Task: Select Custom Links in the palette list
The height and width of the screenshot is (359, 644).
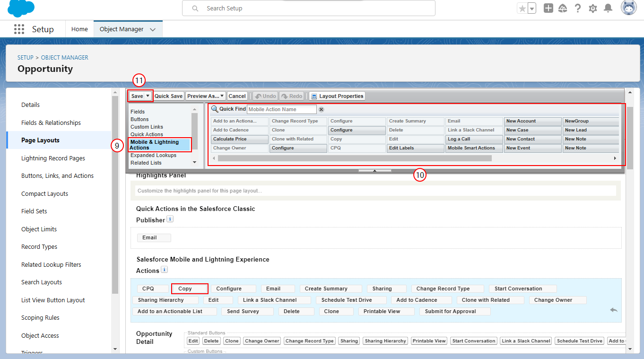Action: [x=147, y=127]
